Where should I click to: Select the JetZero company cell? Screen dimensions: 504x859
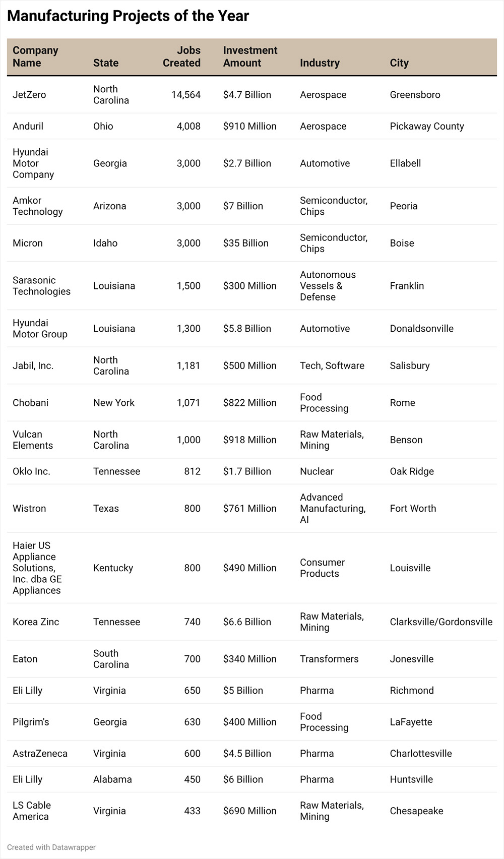pos(29,95)
